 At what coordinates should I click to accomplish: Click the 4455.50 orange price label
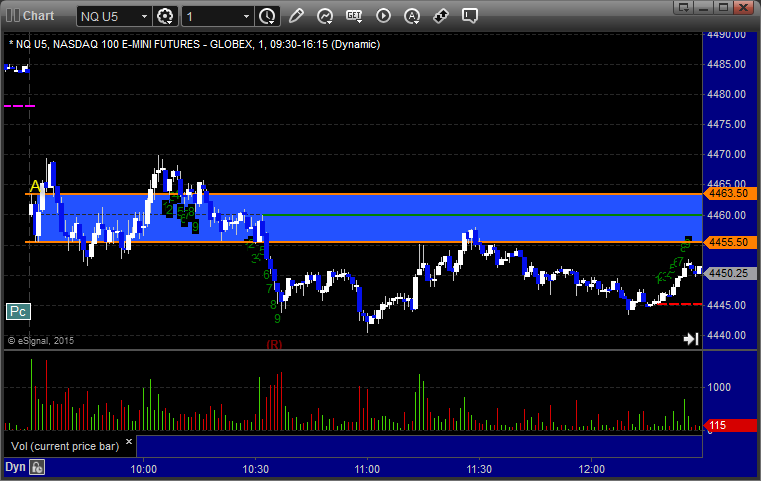point(730,242)
